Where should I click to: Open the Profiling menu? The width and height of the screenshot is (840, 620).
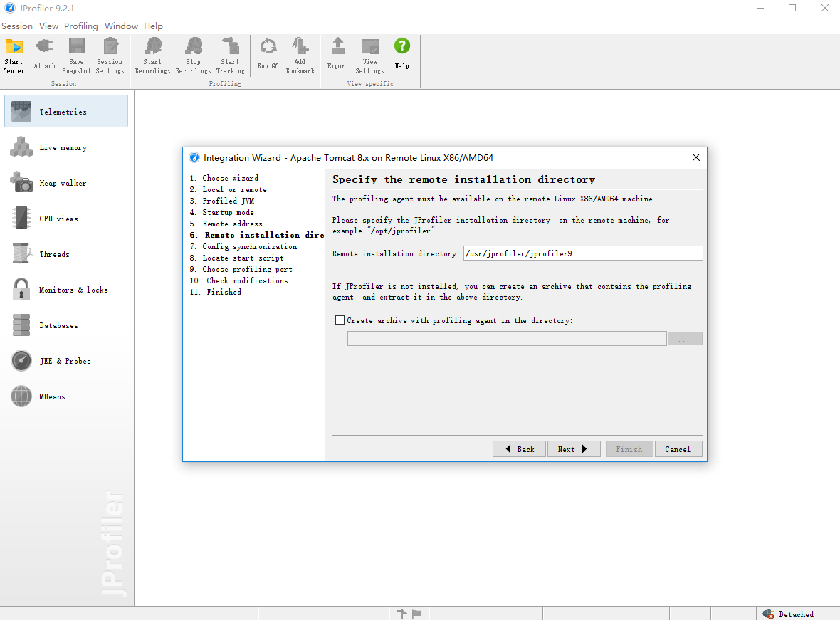click(x=81, y=26)
